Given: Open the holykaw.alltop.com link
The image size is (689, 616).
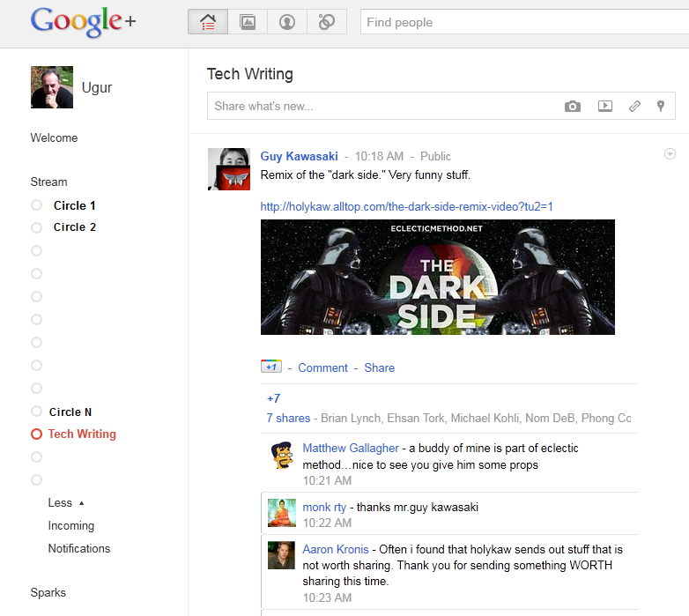Looking at the screenshot, I should click(406, 206).
